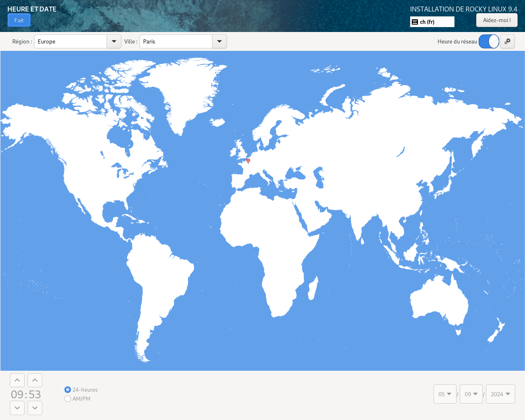Open network time settings gear icon
The width and height of the screenshot is (525, 420).
pos(507,41)
